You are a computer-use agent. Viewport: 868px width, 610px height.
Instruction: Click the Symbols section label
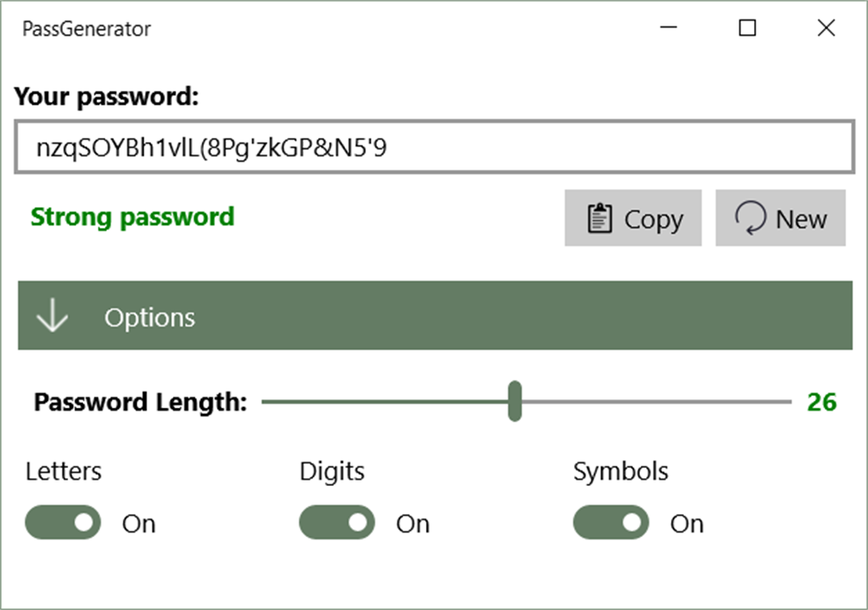[x=621, y=470]
